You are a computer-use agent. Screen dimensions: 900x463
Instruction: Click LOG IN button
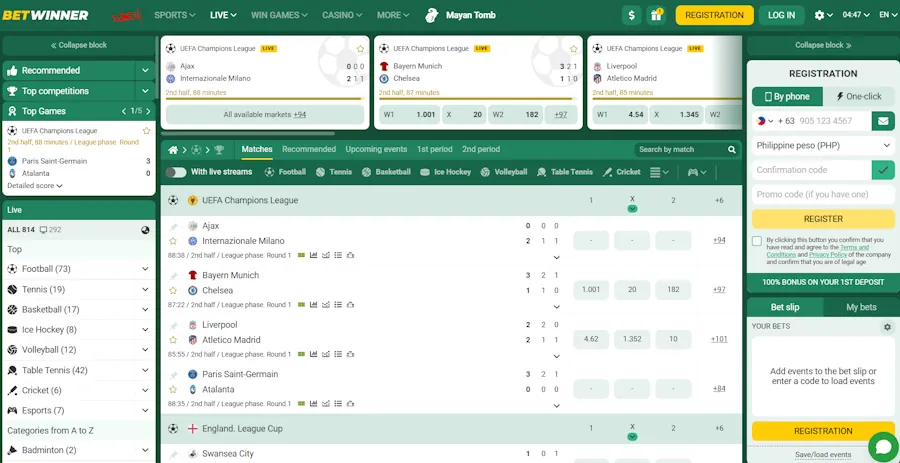pyautogui.click(x=782, y=15)
